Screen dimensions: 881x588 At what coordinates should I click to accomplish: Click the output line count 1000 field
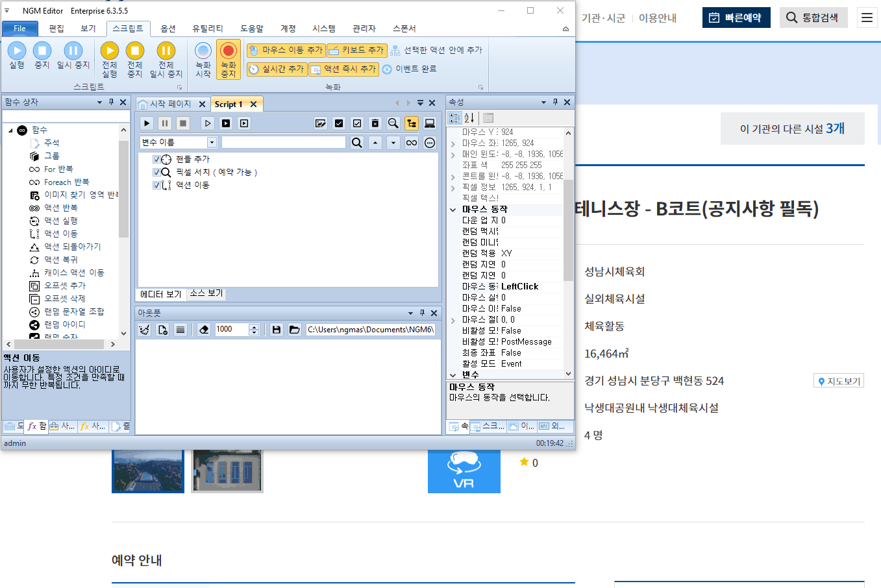click(232, 330)
